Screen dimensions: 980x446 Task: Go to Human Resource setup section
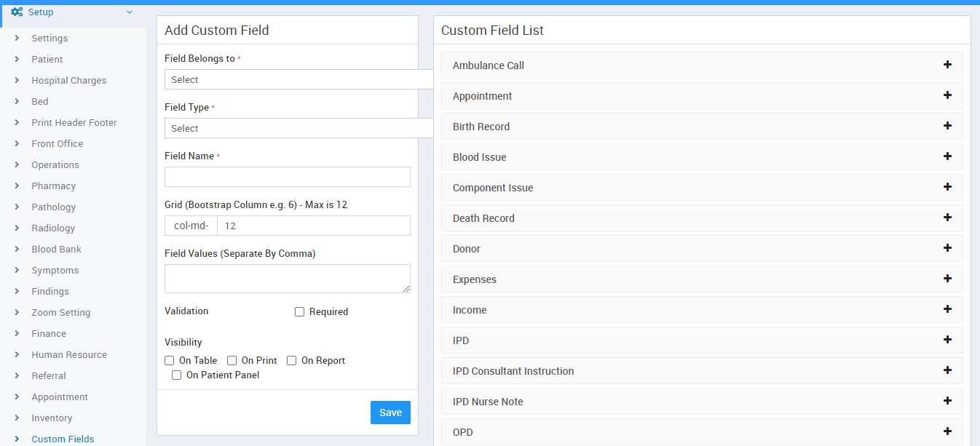(68, 355)
